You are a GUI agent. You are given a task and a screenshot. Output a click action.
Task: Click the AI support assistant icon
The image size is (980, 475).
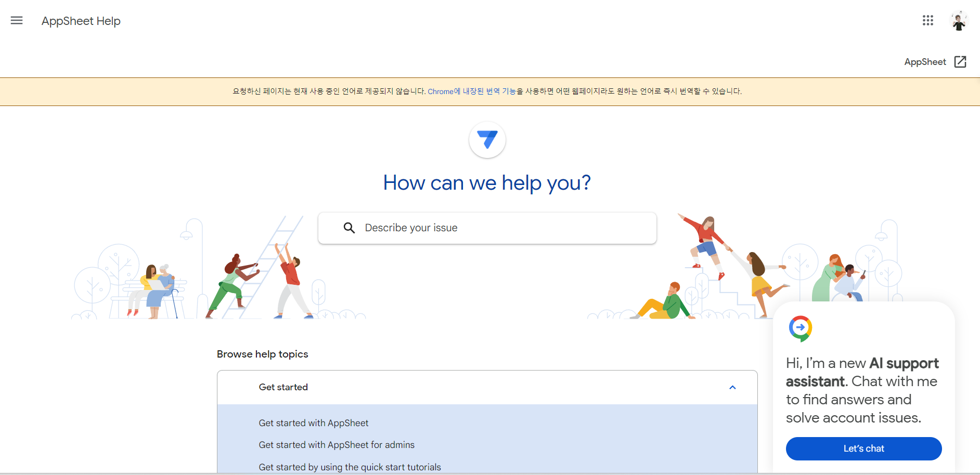pos(801,328)
